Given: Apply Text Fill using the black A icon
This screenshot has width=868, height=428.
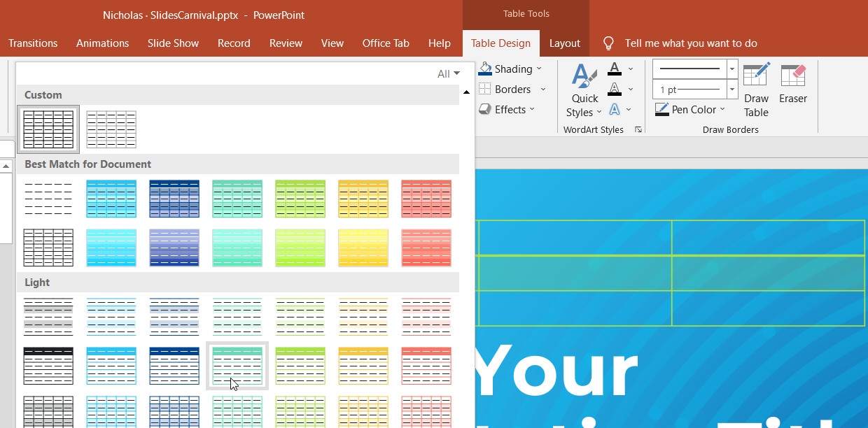Looking at the screenshot, I should click(x=612, y=69).
